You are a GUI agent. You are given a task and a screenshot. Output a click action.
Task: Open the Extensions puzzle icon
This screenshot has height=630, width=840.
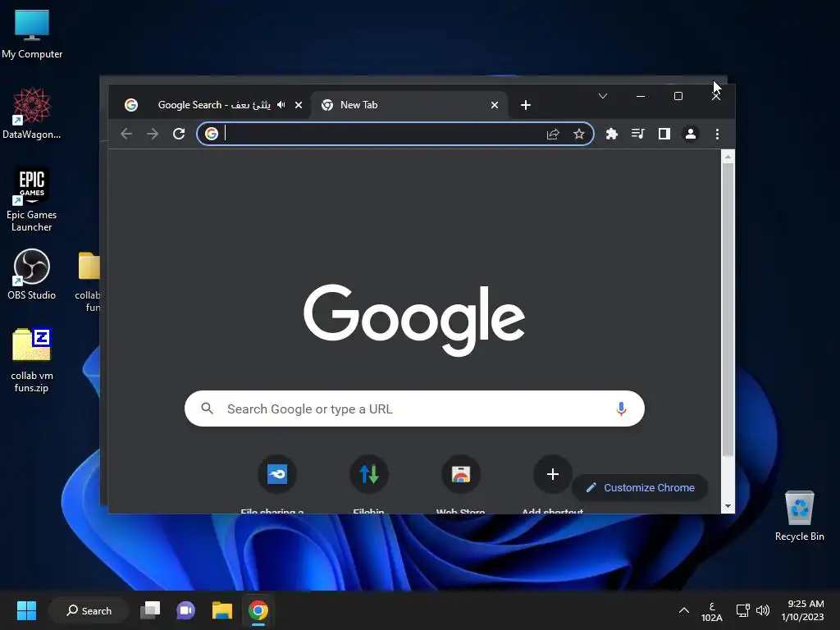612,134
